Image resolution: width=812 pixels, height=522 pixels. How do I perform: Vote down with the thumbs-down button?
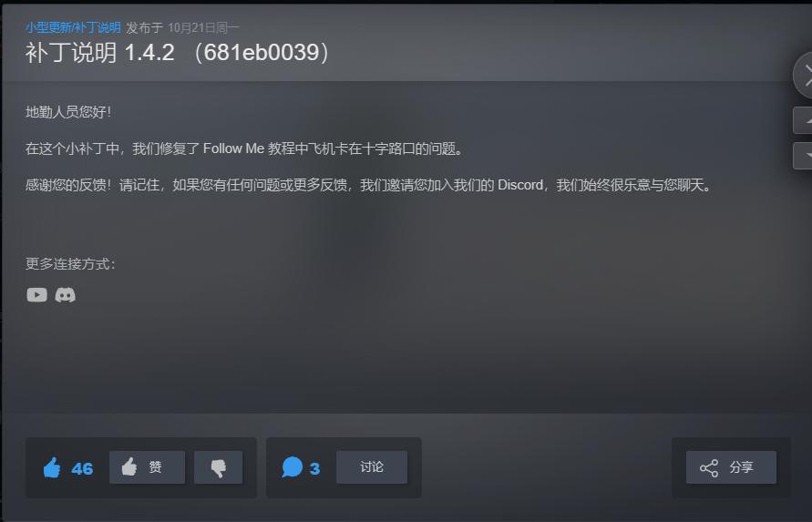218,467
